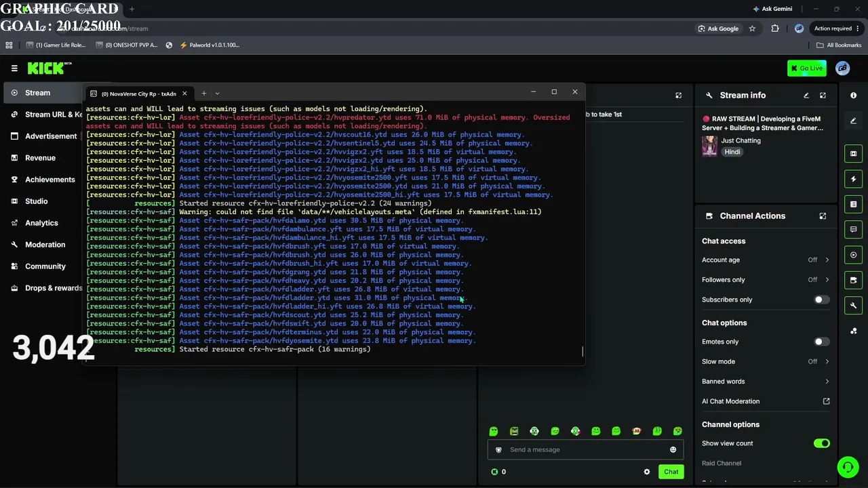Open the emoji picker in the message box
The height and width of the screenshot is (488, 868).
[x=673, y=449]
